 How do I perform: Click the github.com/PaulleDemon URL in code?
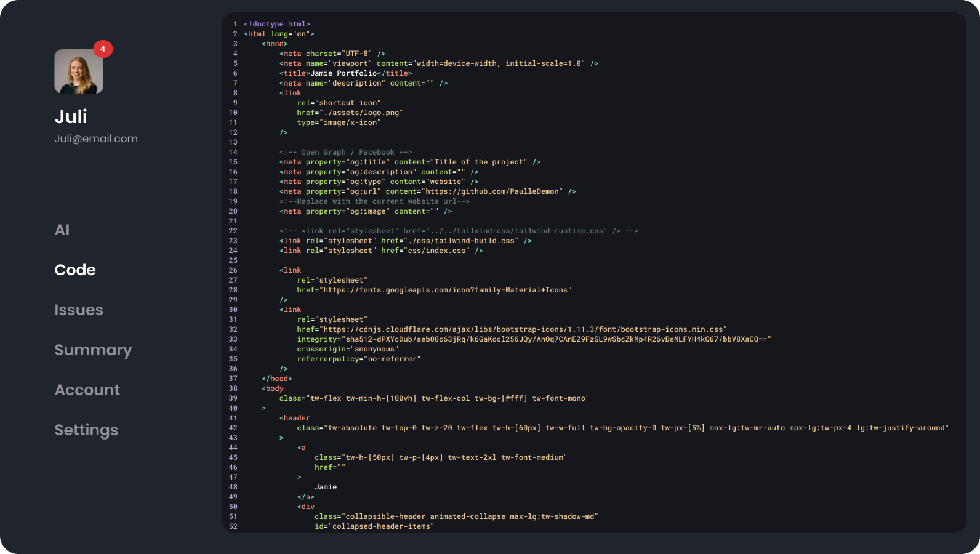tap(492, 191)
